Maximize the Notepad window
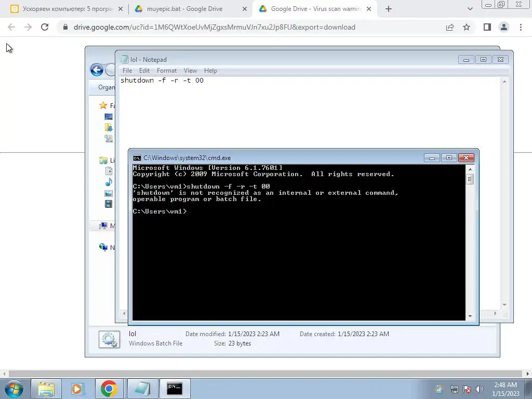The image size is (532, 399). (x=483, y=60)
